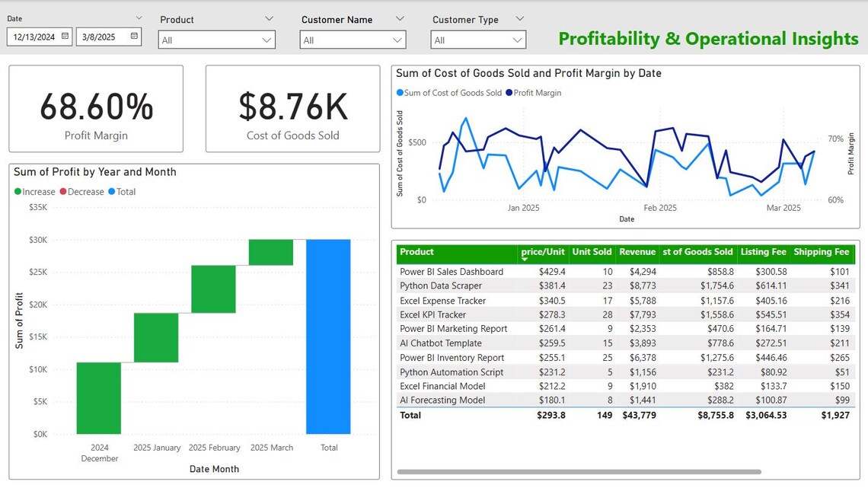Click Sum of Cost of Goods Sold legend item
Screen dimensions: 868x488
[449, 93]
